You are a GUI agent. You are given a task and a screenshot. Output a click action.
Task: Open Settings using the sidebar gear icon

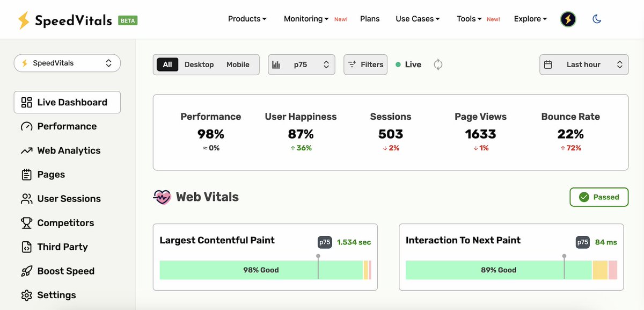[25, 295]
